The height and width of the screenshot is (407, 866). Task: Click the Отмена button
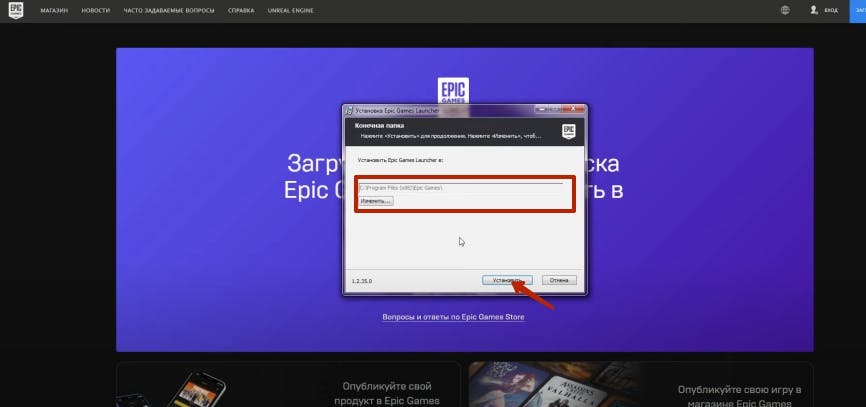559,281
